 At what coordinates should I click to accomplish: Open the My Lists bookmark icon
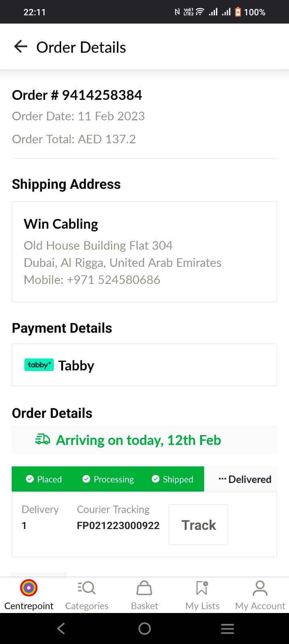(x=202, y=588)
